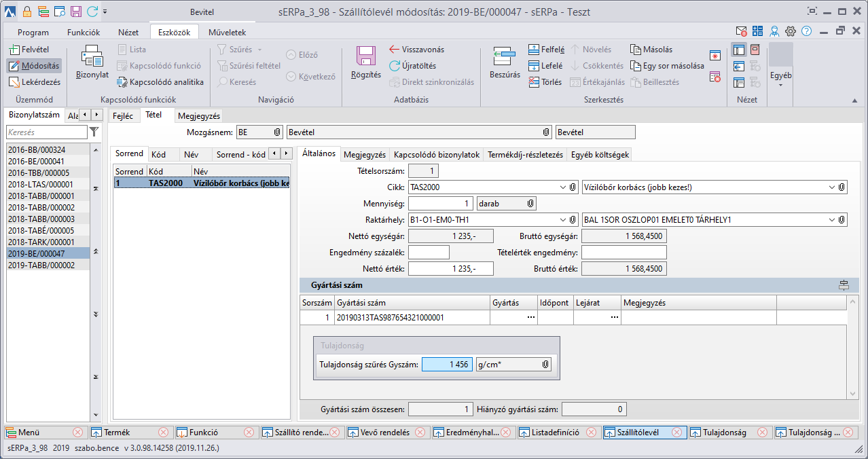Switch to Felvétel mode
The height and width of the screenshot is (459, 868).
click(29, 50)
